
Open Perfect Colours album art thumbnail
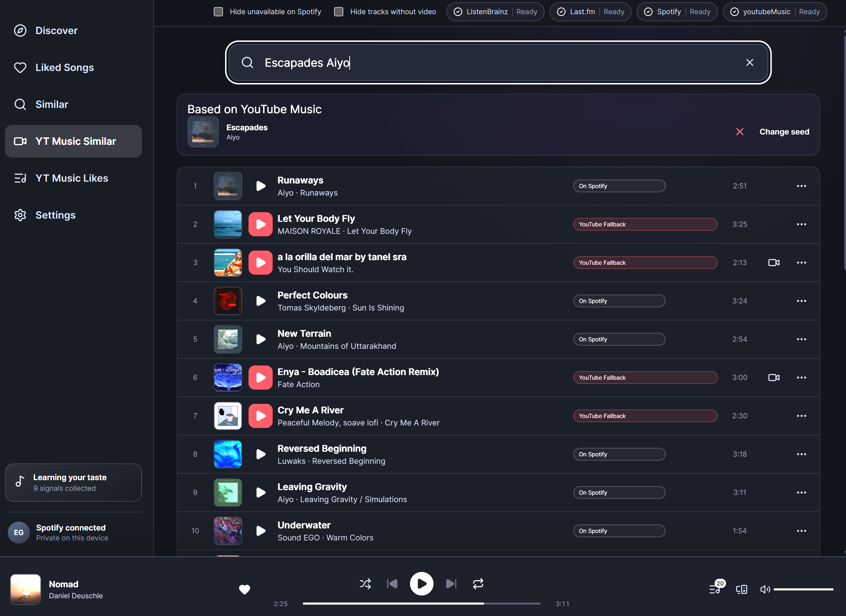pyautogui.click(x=228, y=301)
